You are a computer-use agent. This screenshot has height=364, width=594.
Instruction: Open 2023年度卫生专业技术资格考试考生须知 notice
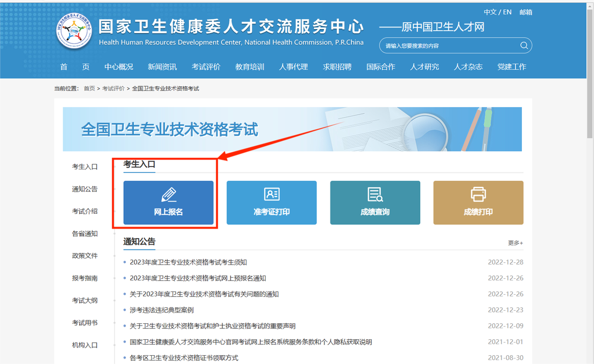(188, 262)
